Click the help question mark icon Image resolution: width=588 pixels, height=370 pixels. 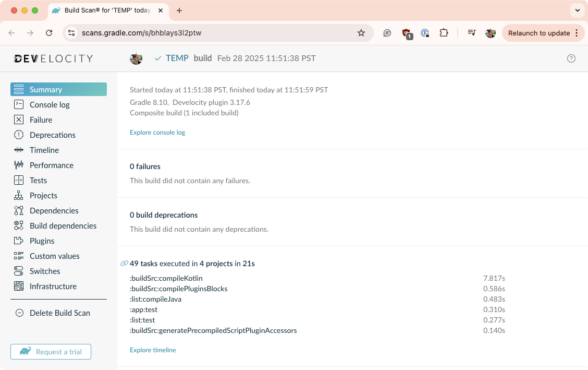[x=571, y=58]
